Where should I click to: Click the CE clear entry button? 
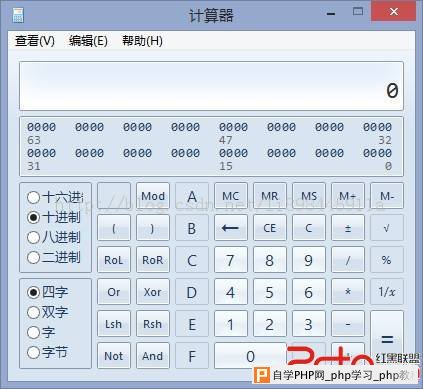270,228
